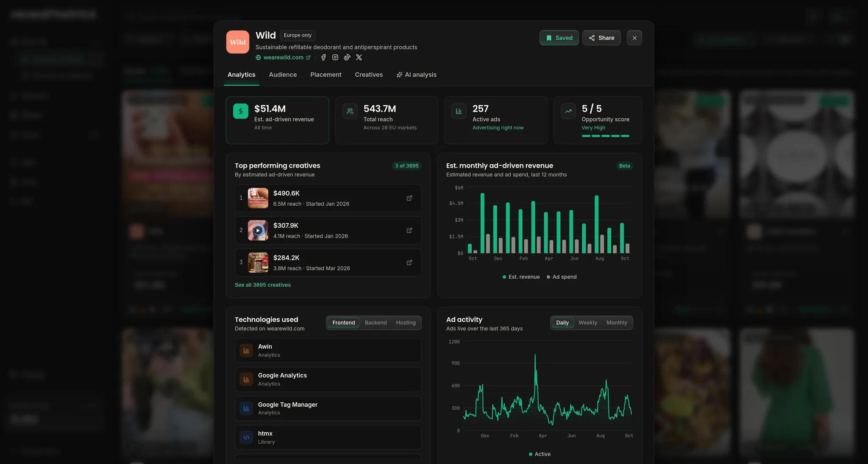The image size is (868, 464).
Task: Open the Analytics tab
Action: pos(241,75)
